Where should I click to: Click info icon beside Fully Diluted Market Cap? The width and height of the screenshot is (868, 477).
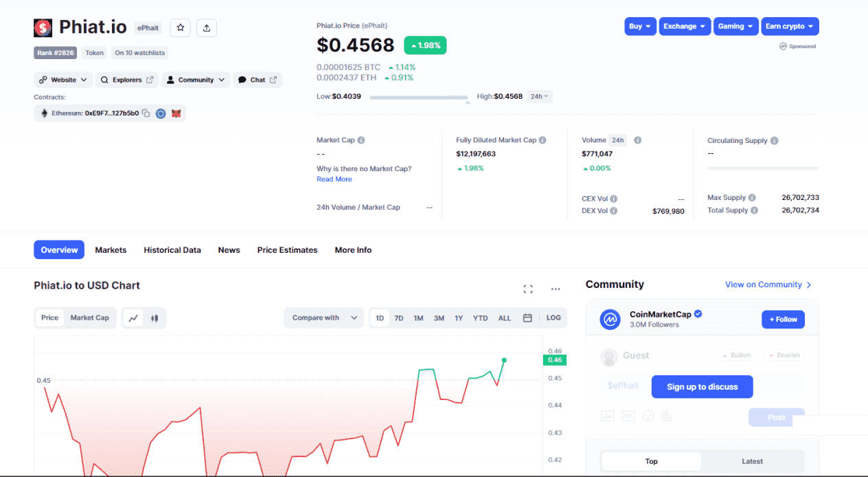tap(542, 140)
